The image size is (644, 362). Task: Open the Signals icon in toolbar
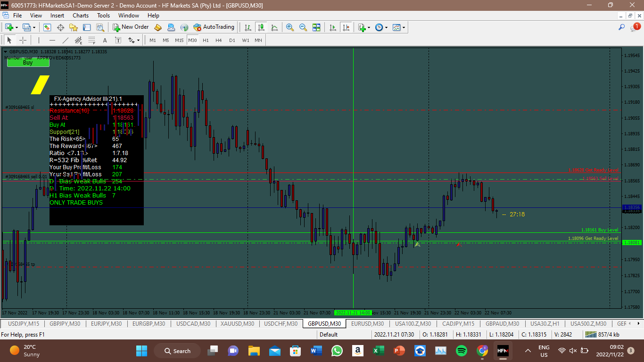point(184,27)
